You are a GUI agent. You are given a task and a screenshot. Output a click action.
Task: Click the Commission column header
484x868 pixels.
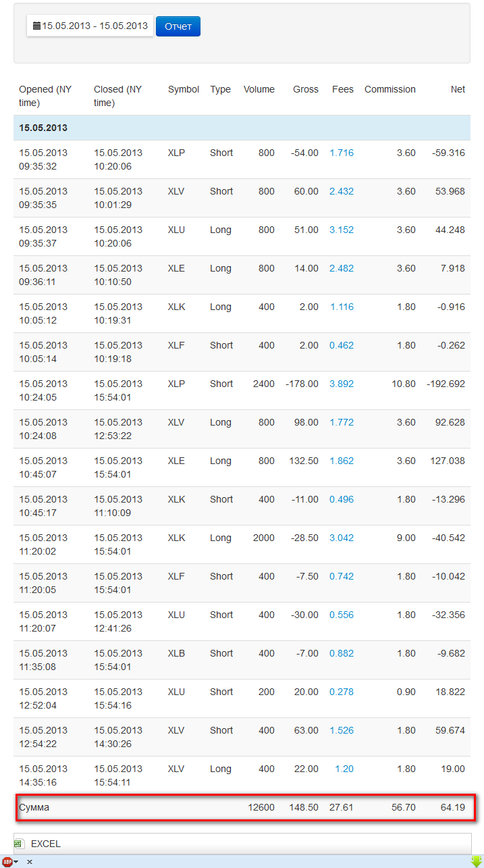click(x=390, y=89)
